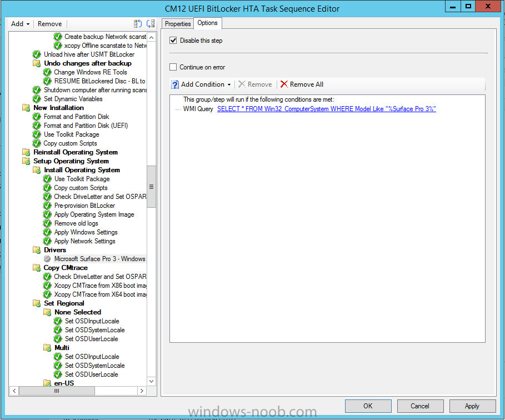
Task: Click the tree's vertical scrollbar down arrow
Action: (x=151, y=381)
